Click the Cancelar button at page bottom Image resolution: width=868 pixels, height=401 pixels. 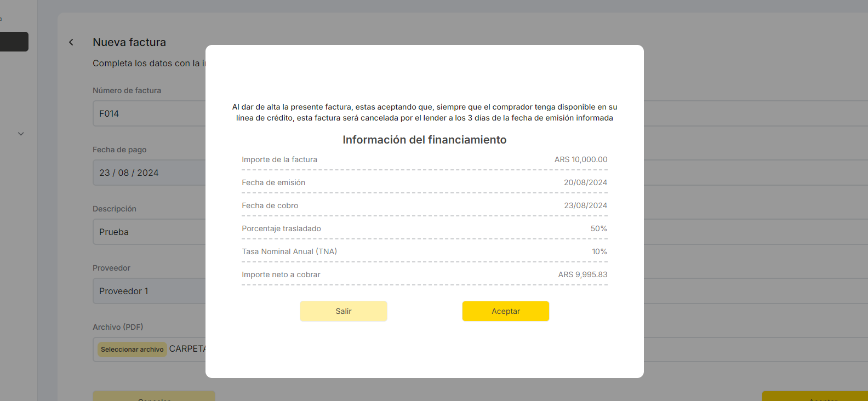click(154, 397)
